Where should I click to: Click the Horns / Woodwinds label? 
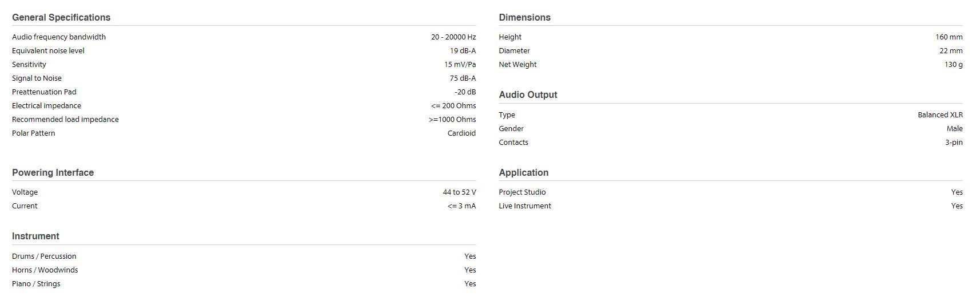(45, 270)
